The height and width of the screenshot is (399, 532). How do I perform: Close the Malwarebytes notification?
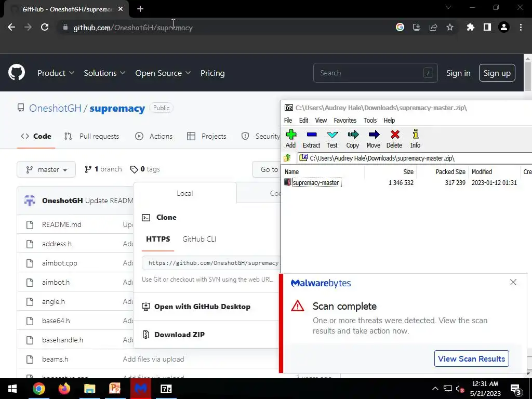pyautogui.click(x=513, y=282)
